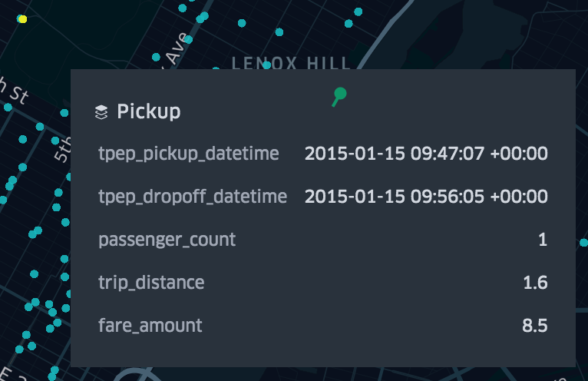Select the fare amount value 8.5
The image size is (588, 381).
coord(535,326)
